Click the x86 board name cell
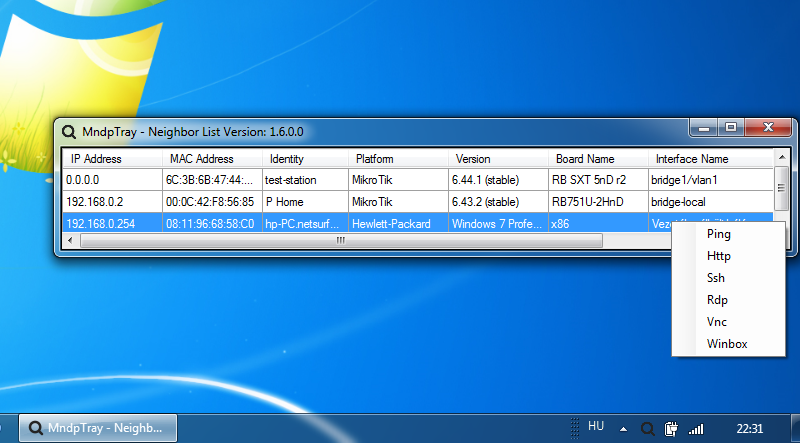Viewport: 800px width, 443px height. [598, 224]
